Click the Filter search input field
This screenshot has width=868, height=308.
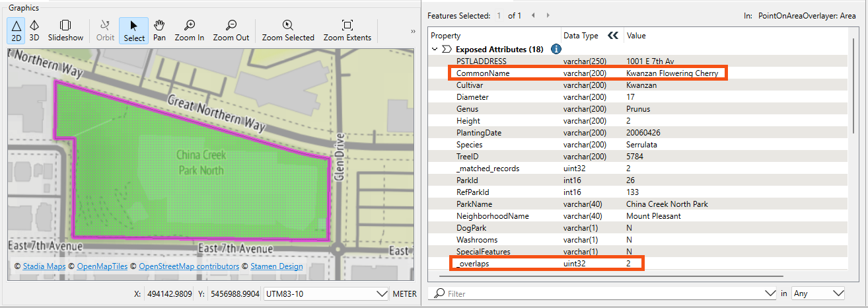(601, 293)
